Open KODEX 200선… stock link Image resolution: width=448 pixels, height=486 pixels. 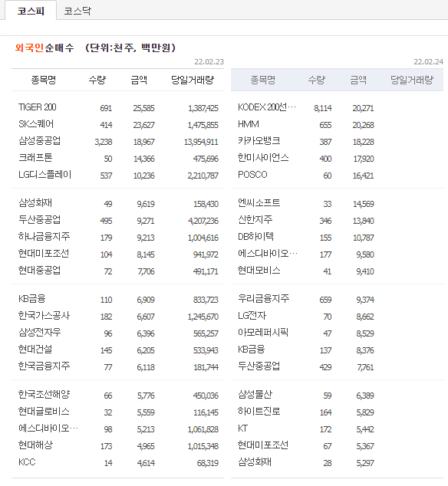tap(267, 107)
